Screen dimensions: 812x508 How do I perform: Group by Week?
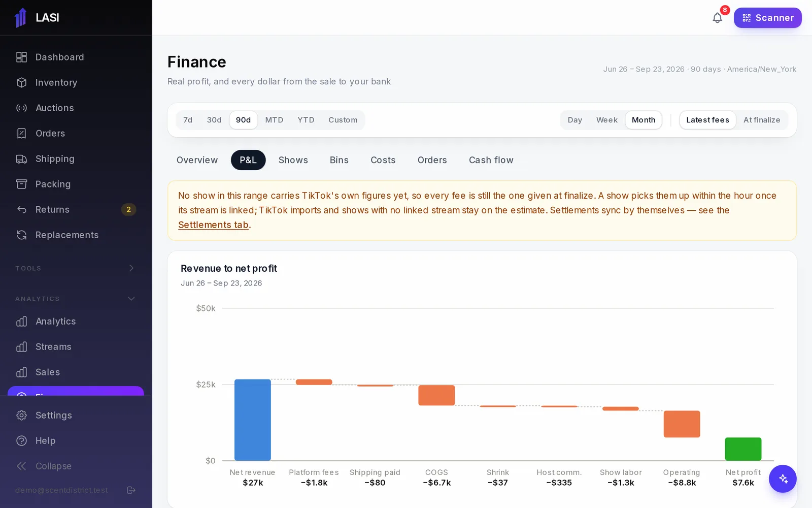607,120
